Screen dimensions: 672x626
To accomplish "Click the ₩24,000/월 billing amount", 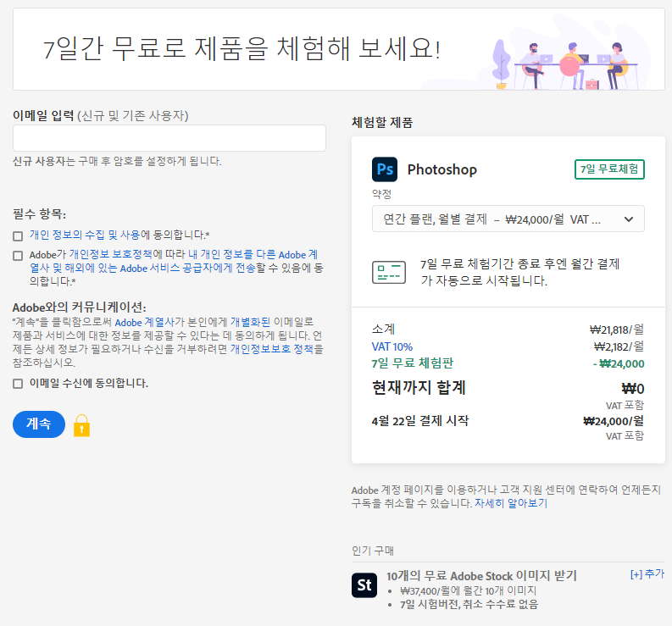I will tap(614, 421).
